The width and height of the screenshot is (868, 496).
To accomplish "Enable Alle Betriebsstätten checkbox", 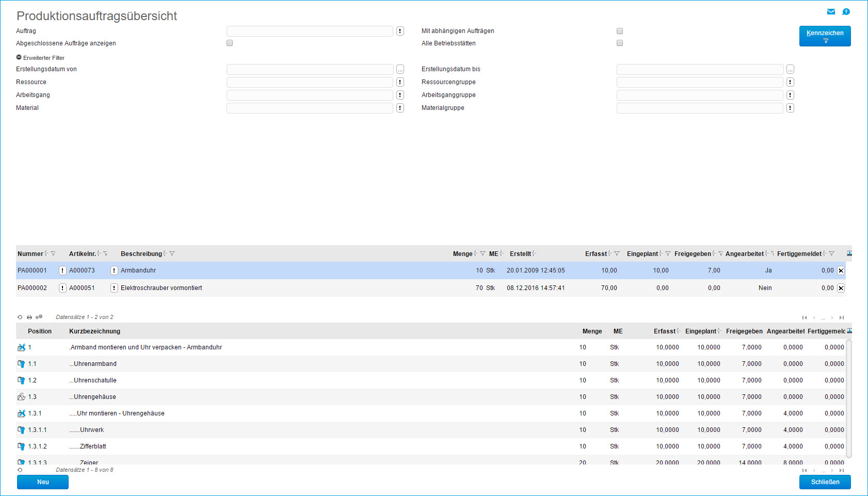I will (x=620, y=43).
